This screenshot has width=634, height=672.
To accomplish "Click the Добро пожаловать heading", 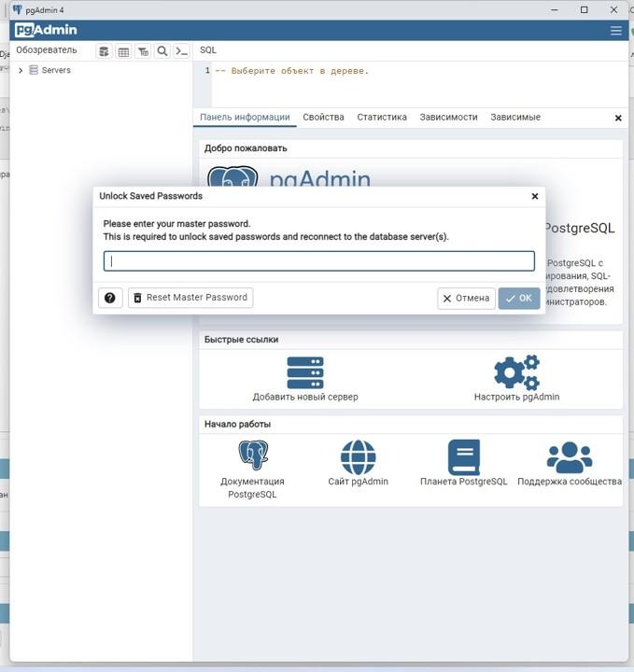I will (246, 148).
